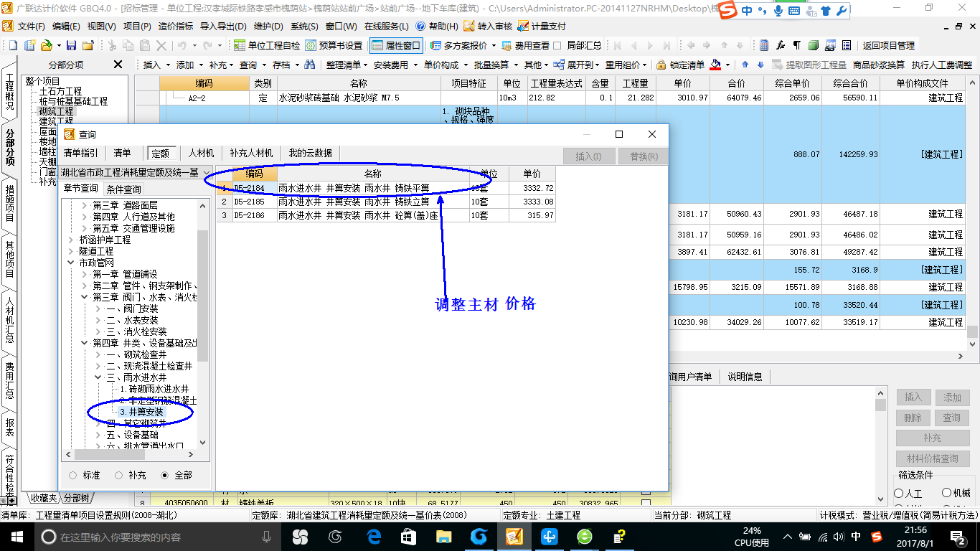Close the 分部分项 tree panel

coord(118,65)
